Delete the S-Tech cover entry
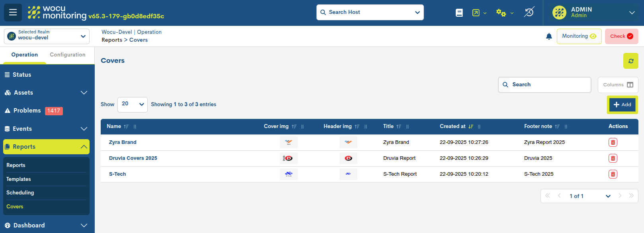The image size is (644, 233). pyautogui.click(x=613, y=174)
